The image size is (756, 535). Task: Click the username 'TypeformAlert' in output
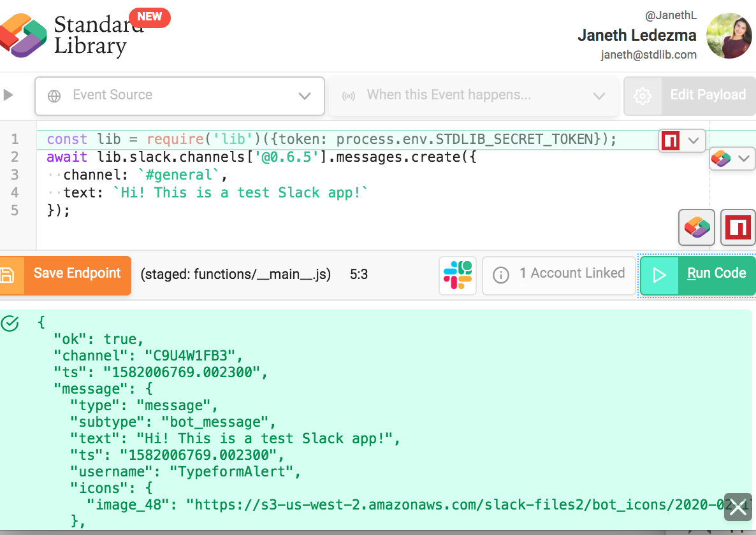[231, 472]
